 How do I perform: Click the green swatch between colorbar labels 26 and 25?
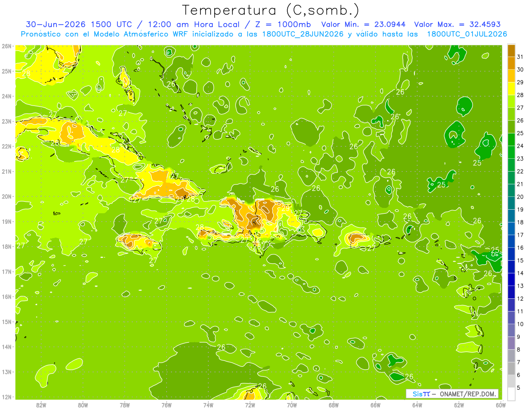click(x=511, y=127)
